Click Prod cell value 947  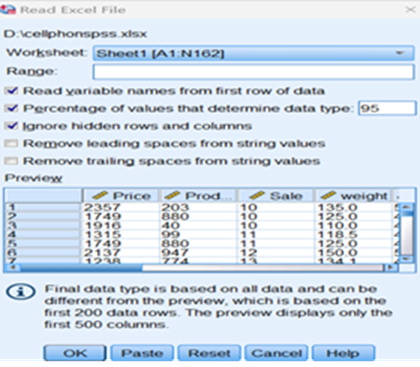point(175,253)
